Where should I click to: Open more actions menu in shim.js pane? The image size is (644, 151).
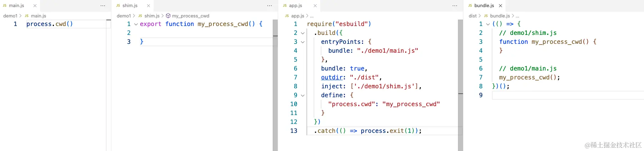coord(270,6)
